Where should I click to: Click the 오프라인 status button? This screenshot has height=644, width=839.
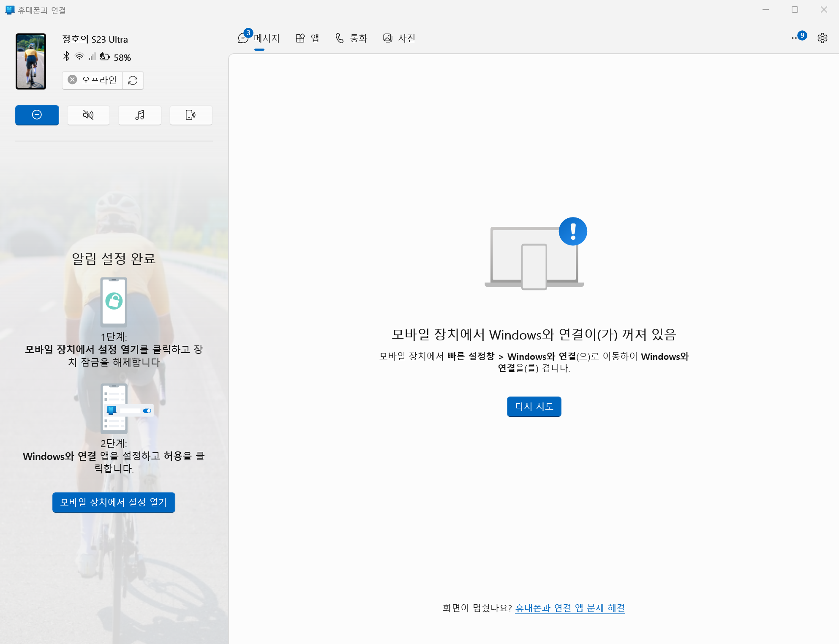[x=93, y=80]
